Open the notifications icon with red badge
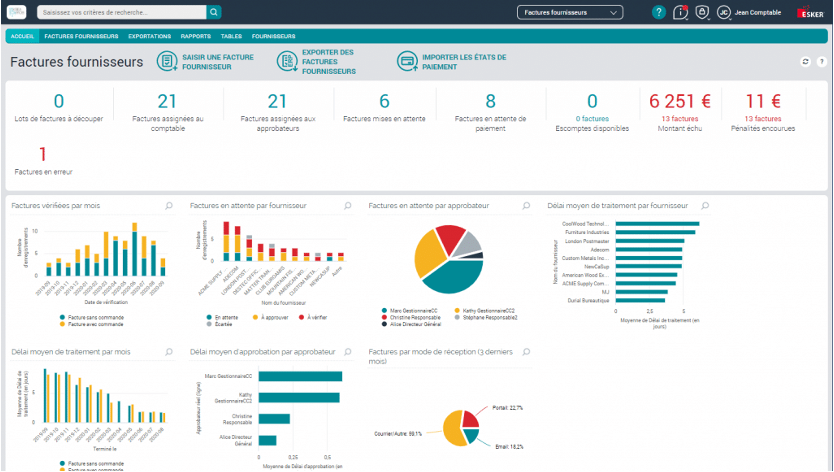 (x=681, y=13)
